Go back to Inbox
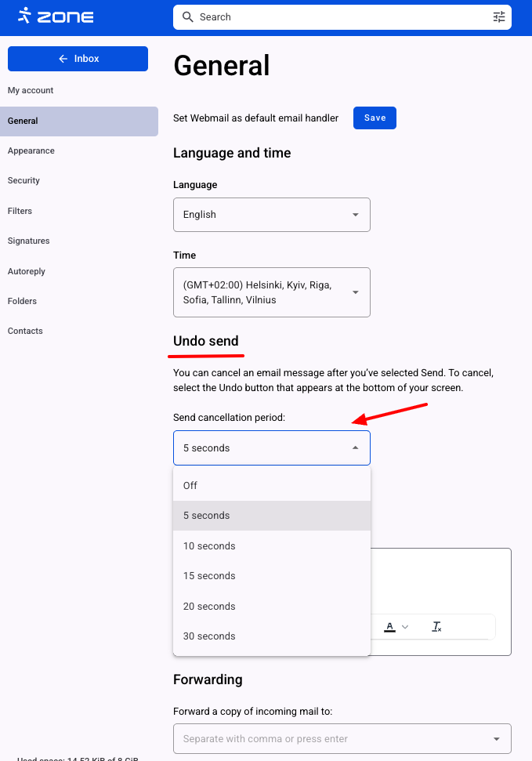The height and width of the screenshot is (761, 532). 78,59
